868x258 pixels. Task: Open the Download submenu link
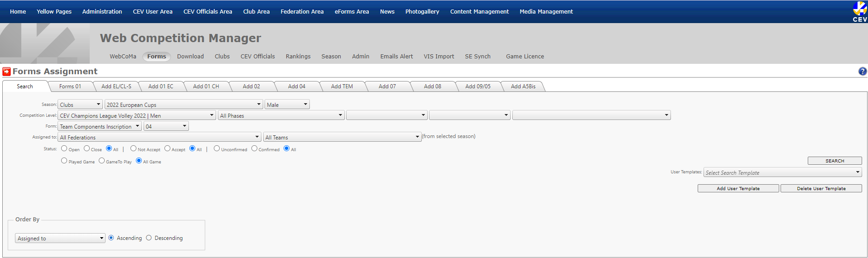coord(190,57)
